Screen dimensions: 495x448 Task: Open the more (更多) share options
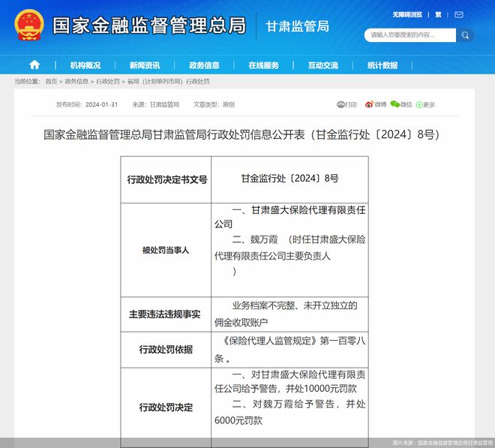pos(425,104)
